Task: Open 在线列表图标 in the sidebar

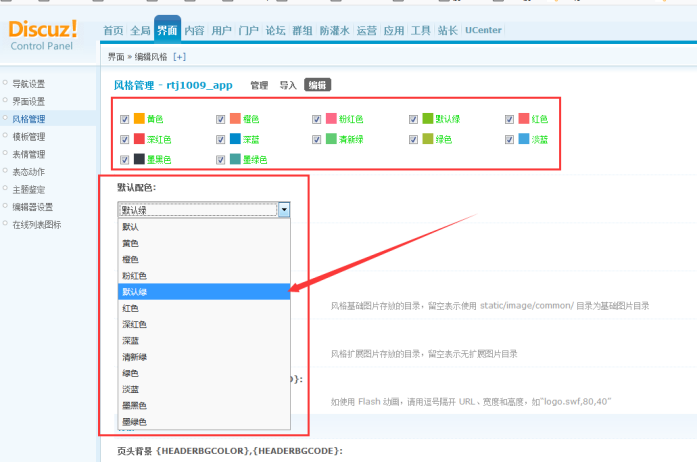Action: coord(36,225)
